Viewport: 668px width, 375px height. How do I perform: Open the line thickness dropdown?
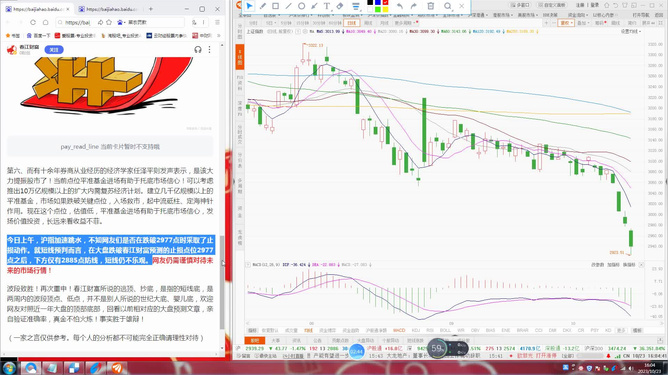pos(356,6)
